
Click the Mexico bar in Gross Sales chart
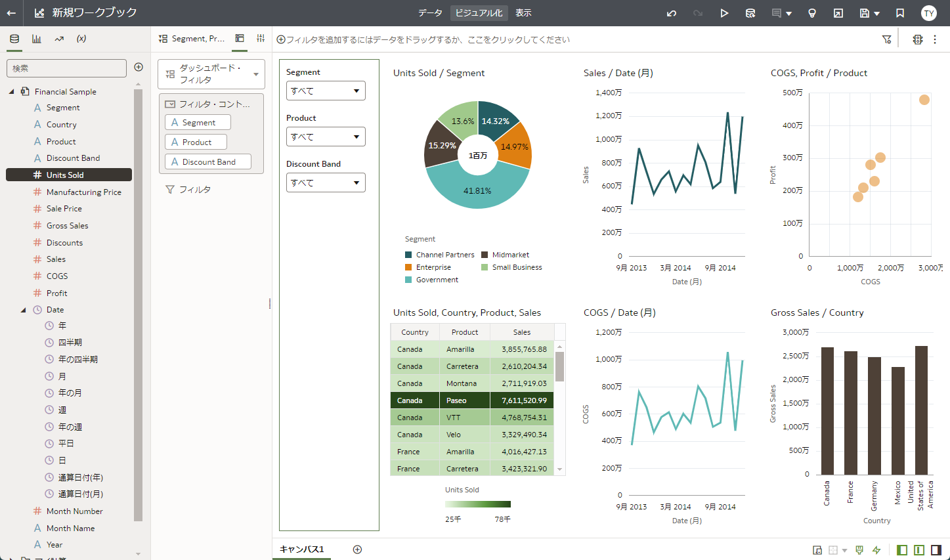(x=898, y=421)
